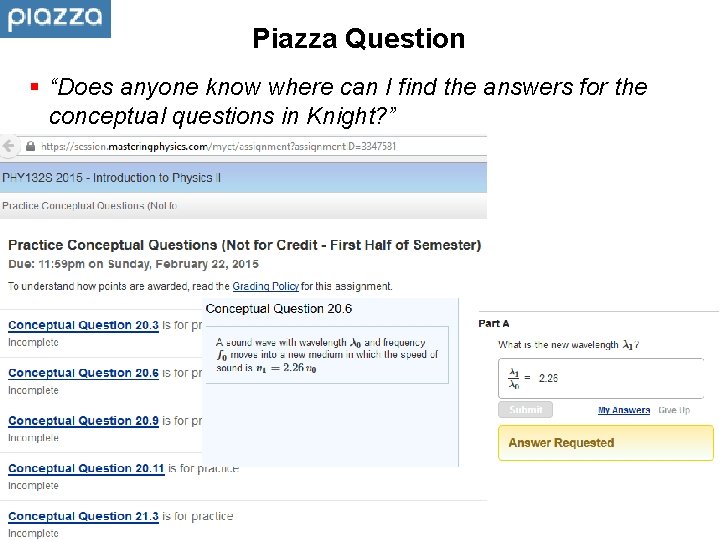The image size is (720, 540).
Task: Open the Conceptual Question 20.6 link
Action: tap(83, 373)
